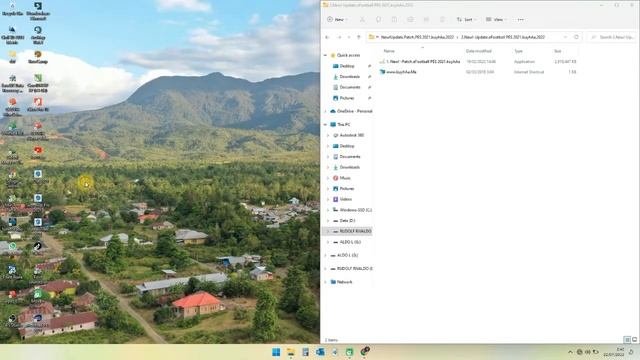Open the View dropdown in the toolbar
This screenshot has height=360, width=640.
[x=496, y=20]
